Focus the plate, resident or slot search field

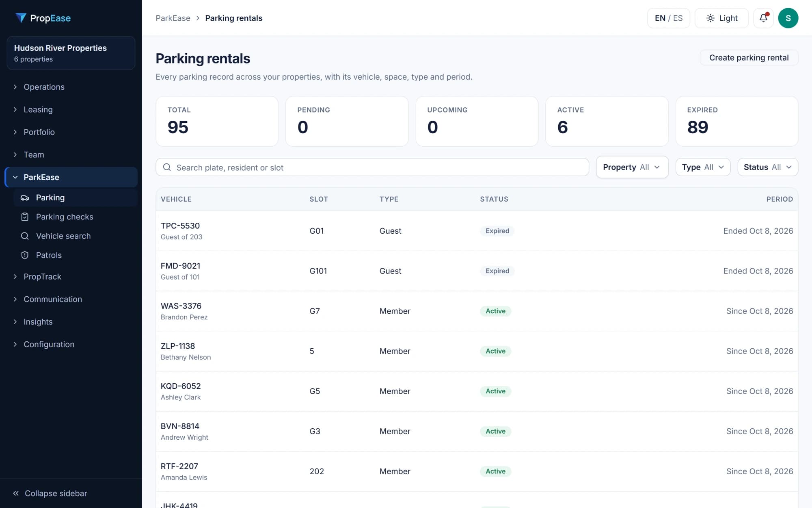tap(372, 167)
